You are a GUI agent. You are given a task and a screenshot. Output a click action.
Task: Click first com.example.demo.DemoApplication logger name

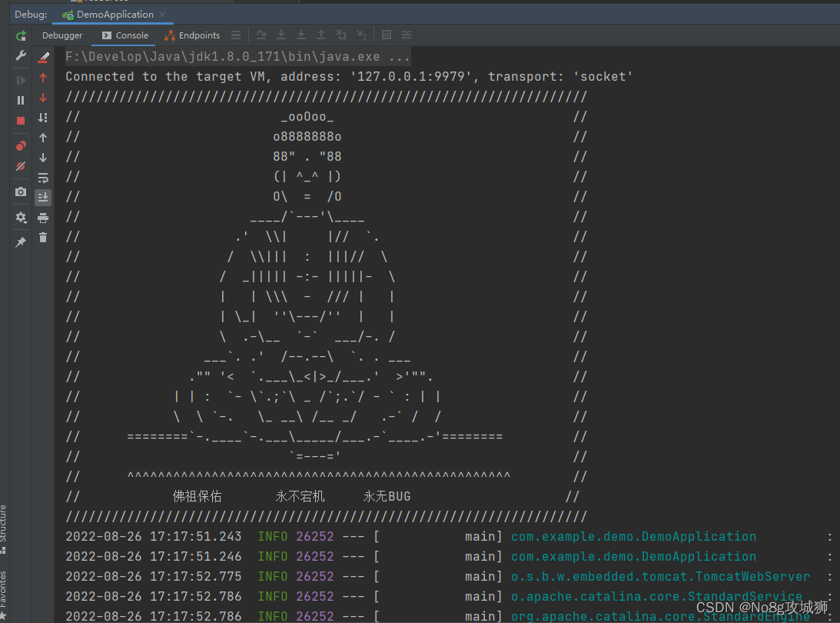pyautogui.click(x=634, y=536)
